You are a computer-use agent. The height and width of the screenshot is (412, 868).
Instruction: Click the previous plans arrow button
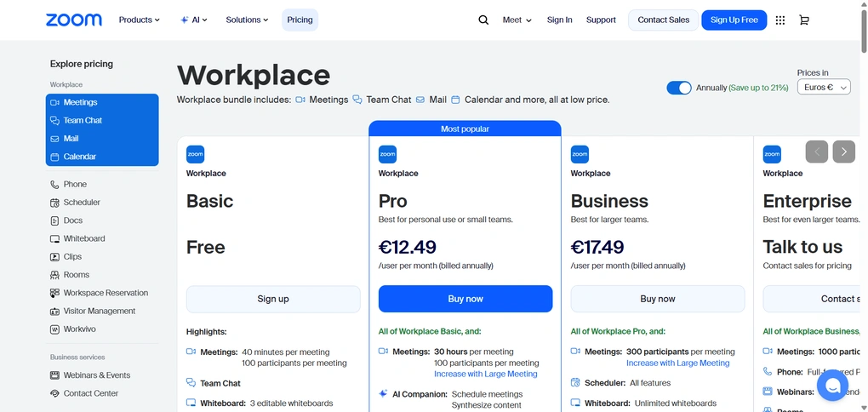(817, 152)
